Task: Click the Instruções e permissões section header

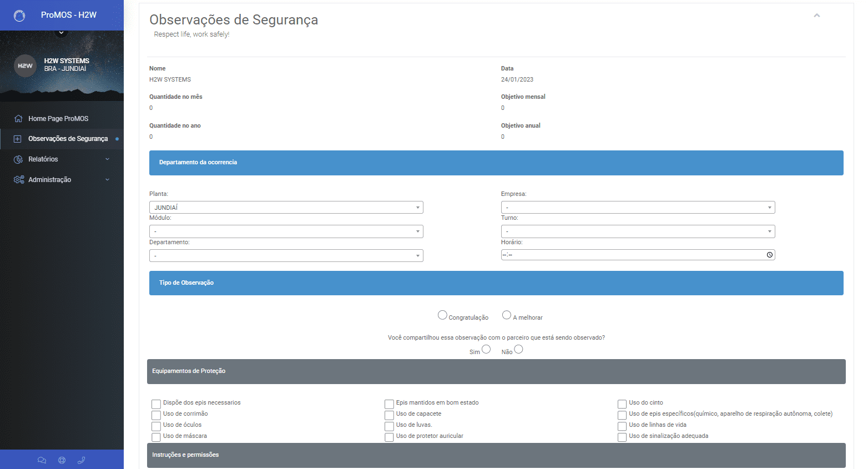Action: click(496, 455)
